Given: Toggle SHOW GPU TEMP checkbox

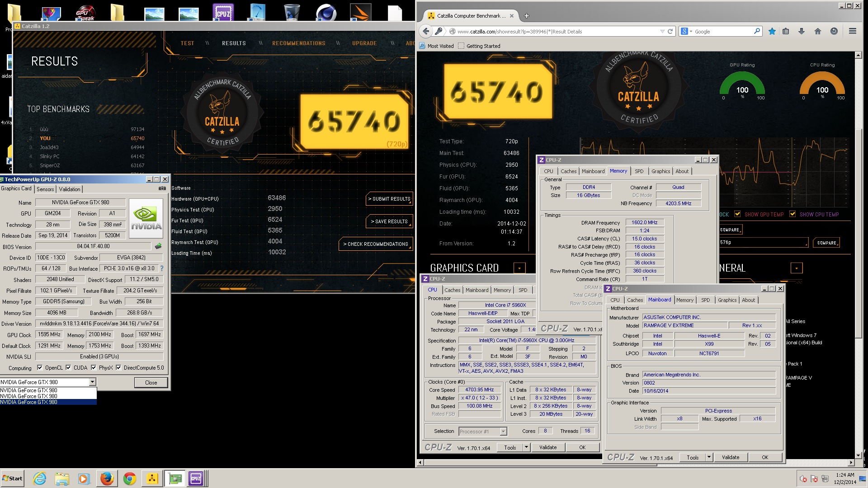Looking at the screenshot, I should [737, 214].
